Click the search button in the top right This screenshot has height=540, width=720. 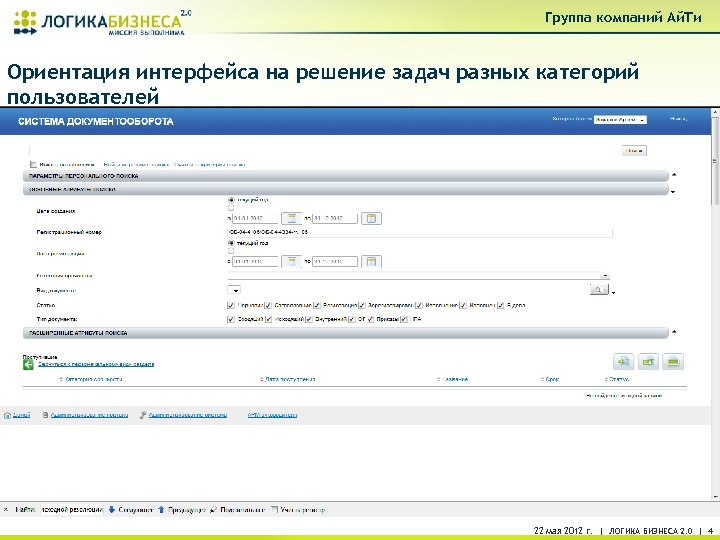[x=634, y=151]
